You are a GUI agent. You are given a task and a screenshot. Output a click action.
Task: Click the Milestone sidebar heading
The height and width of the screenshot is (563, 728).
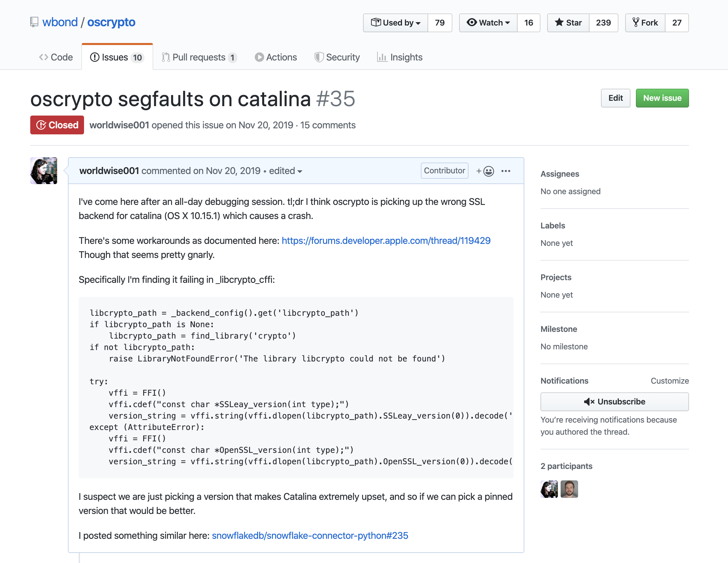point(559,329)
